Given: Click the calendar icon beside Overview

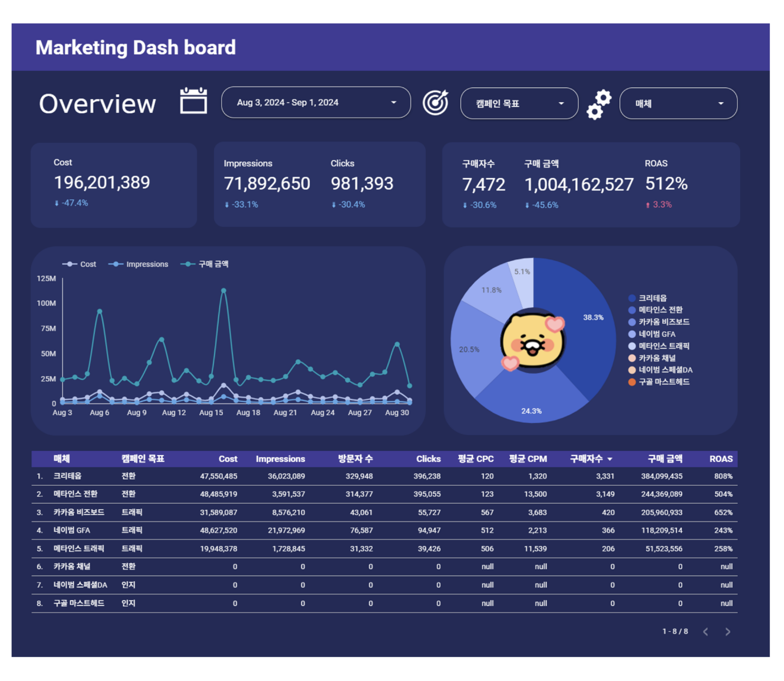Looking at the screenshot, I should [193, 101].
